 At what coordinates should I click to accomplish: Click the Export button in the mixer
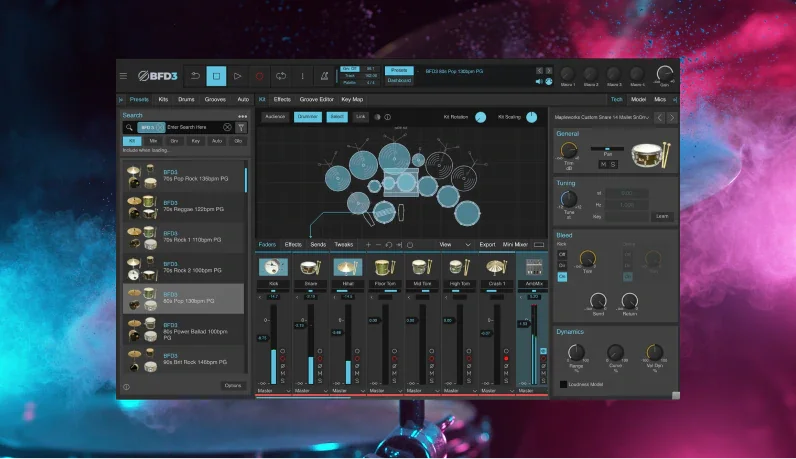tap(487, 244)
